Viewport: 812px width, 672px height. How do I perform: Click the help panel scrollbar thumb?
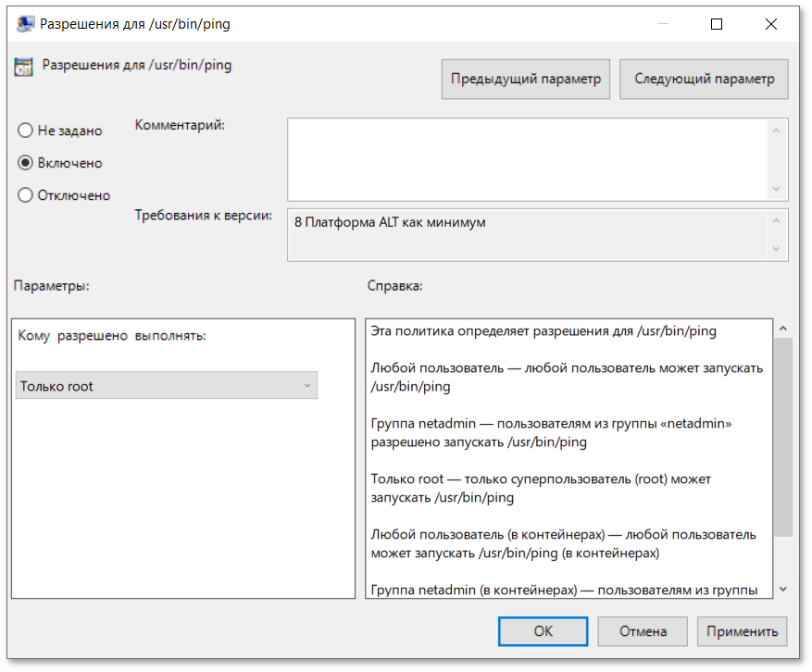coord(782,435)
